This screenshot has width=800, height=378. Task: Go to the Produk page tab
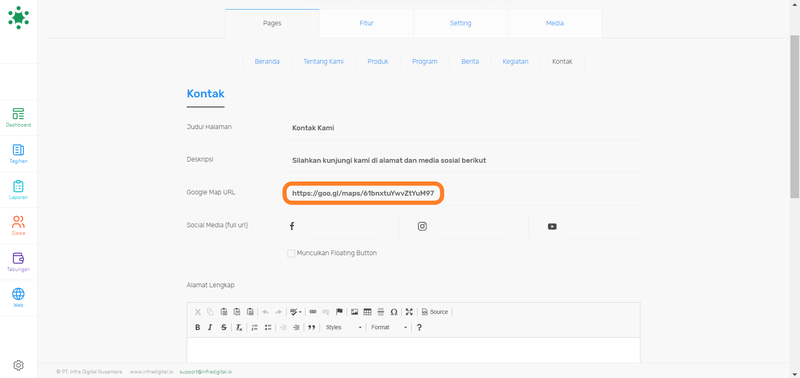[x=378, y=61]
